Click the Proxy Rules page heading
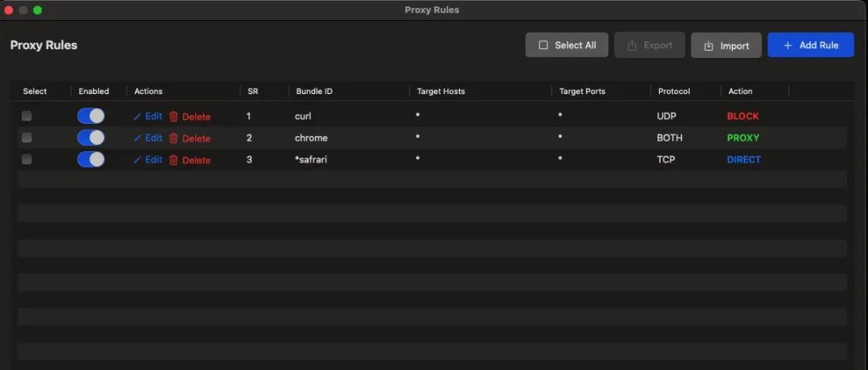This screenshot has height=370, width=868. click(x=43, y=45)
